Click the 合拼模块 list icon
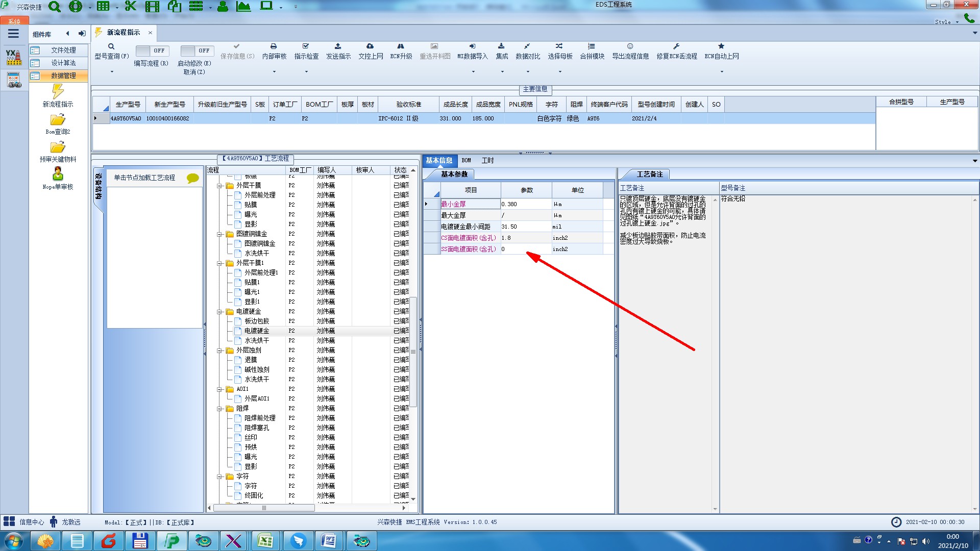The width and height of the screenshot is (980, 551). coord(592,46)
